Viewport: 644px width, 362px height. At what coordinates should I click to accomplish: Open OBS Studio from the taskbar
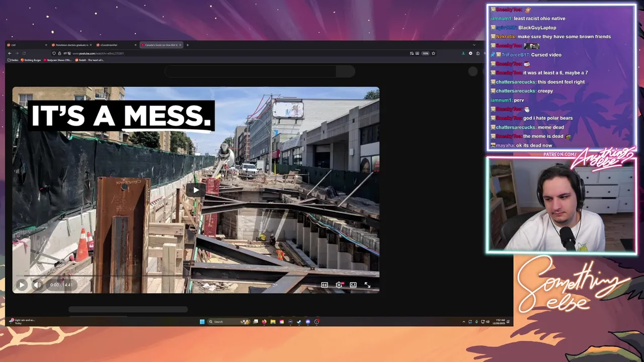[316, 322]
